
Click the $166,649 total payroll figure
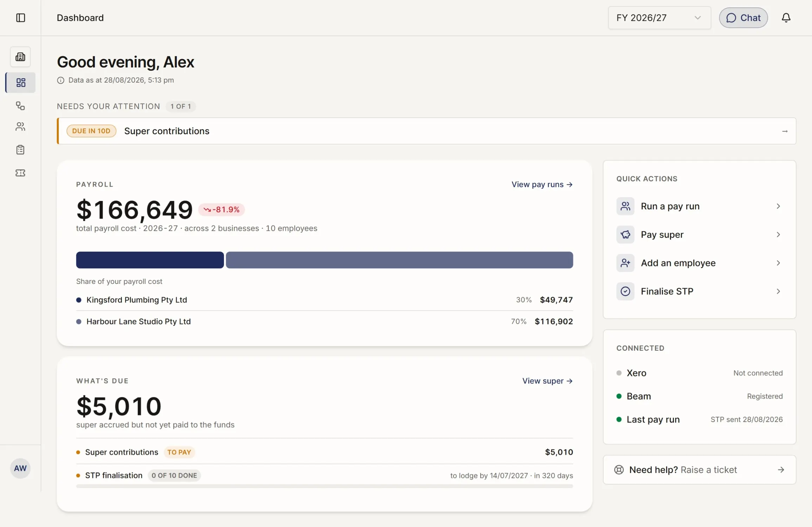(135, 210)
